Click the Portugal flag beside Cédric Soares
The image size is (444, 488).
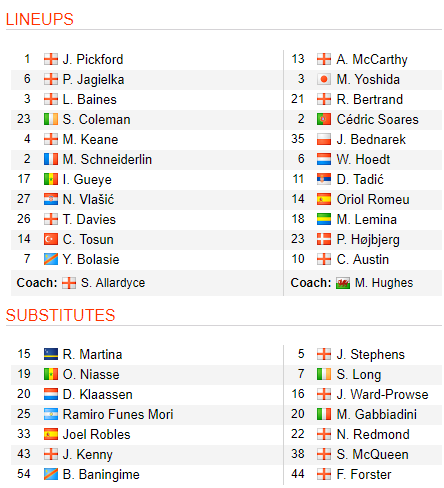[324, 119]
